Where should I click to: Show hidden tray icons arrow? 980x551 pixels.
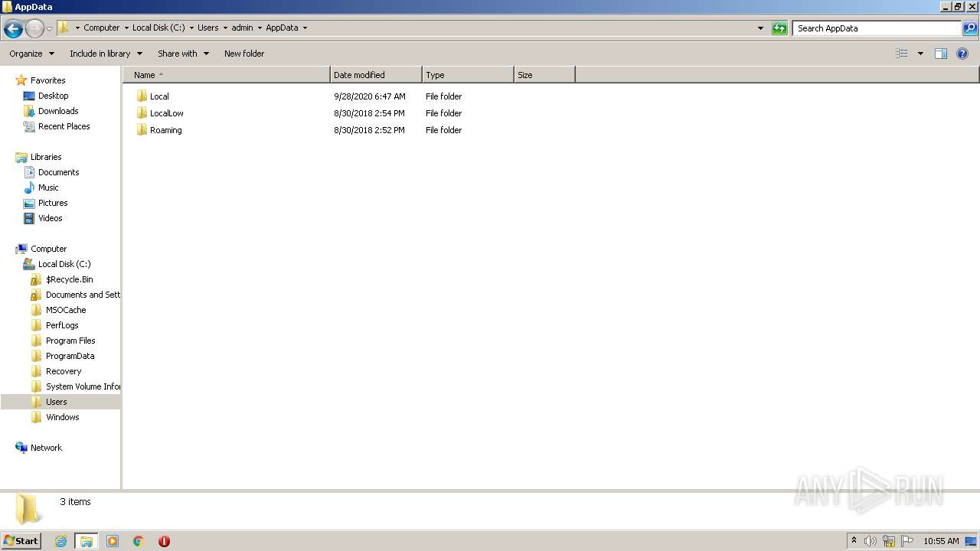pos(854,541)
